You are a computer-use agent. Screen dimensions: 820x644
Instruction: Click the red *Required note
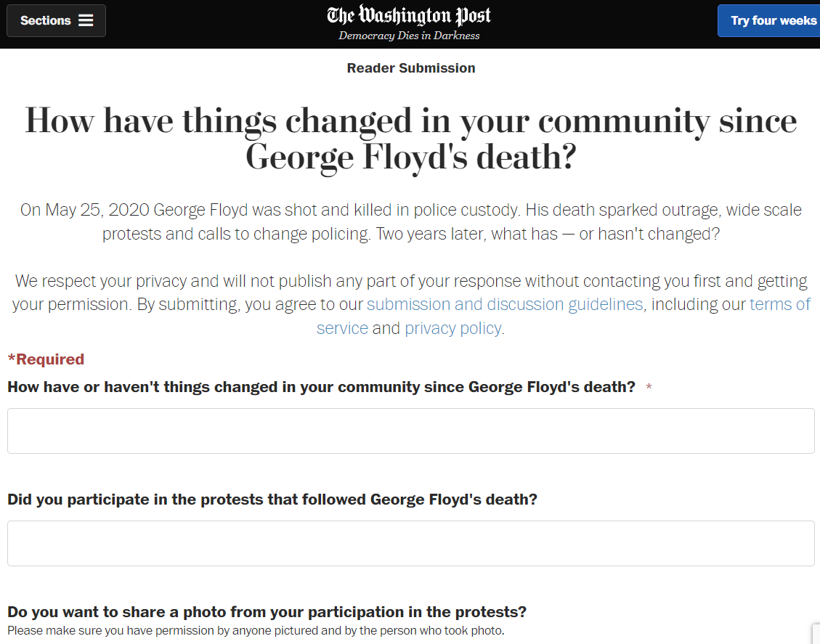pyautogui.click(x=46, y=359)
